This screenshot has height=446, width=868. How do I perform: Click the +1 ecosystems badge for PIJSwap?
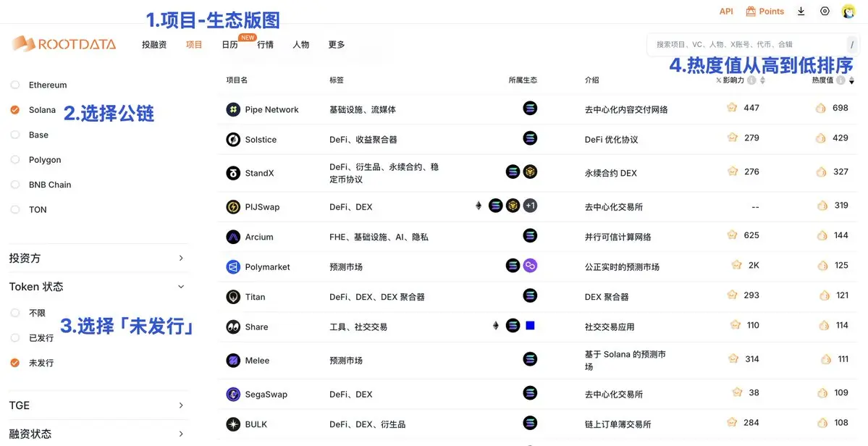click(x=530, y=206)
